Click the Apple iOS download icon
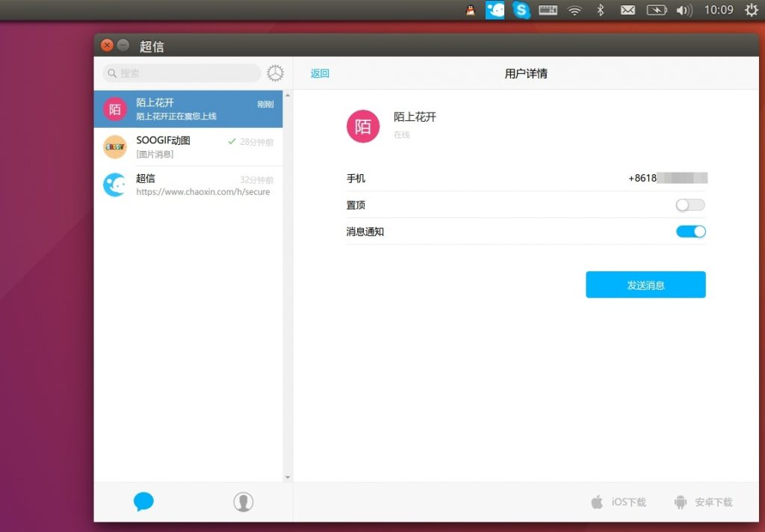 [x=597, y=502]
